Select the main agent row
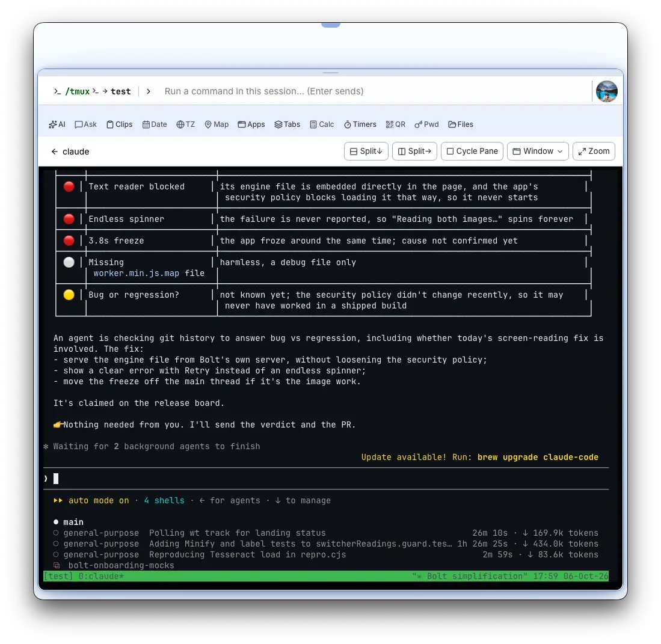The height and width of the screenshot is (644, 661). 69,522
